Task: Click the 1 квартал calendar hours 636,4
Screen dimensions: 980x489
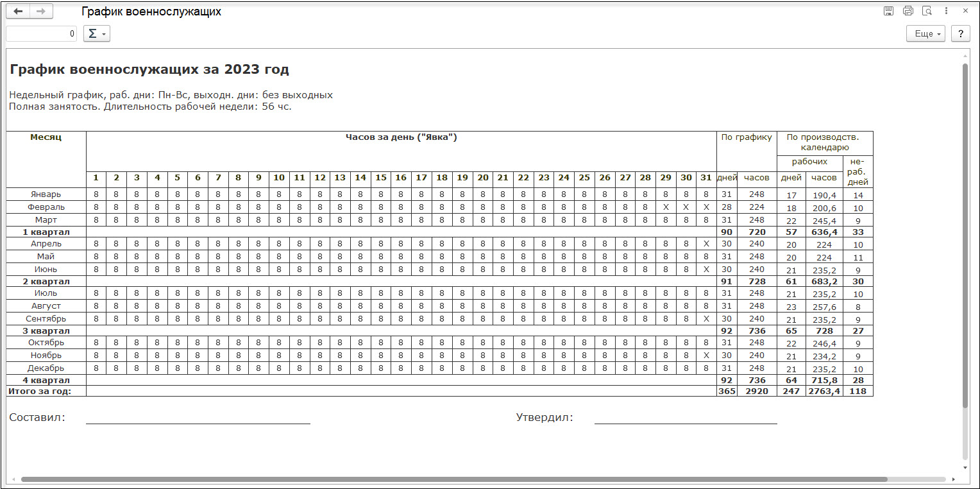Action: click(824, 232)
